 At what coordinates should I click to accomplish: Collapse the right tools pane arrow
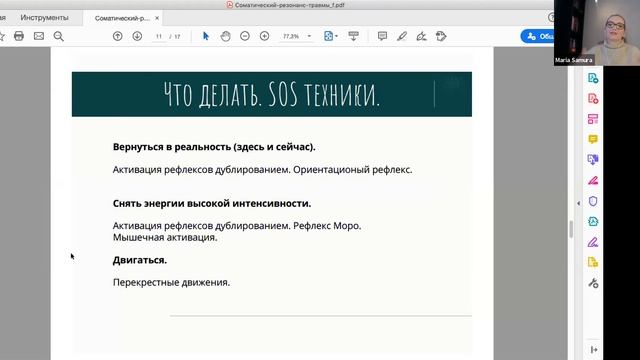click(578, 203)
